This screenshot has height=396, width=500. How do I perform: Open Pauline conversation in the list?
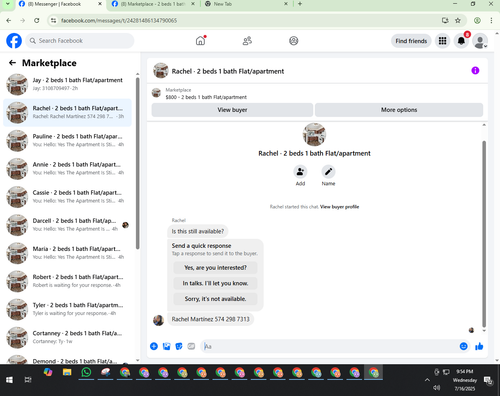pyautogui.click(x=68, y=141)
